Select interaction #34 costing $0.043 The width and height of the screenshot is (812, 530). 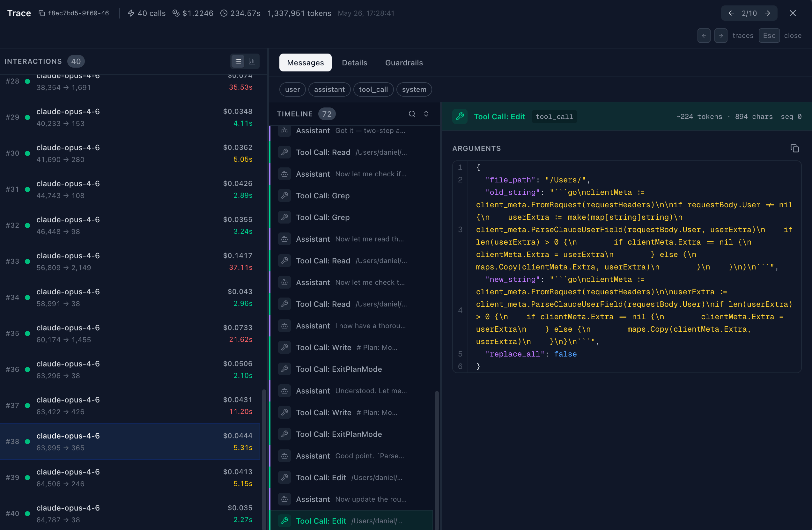click(x=130, y=298)
